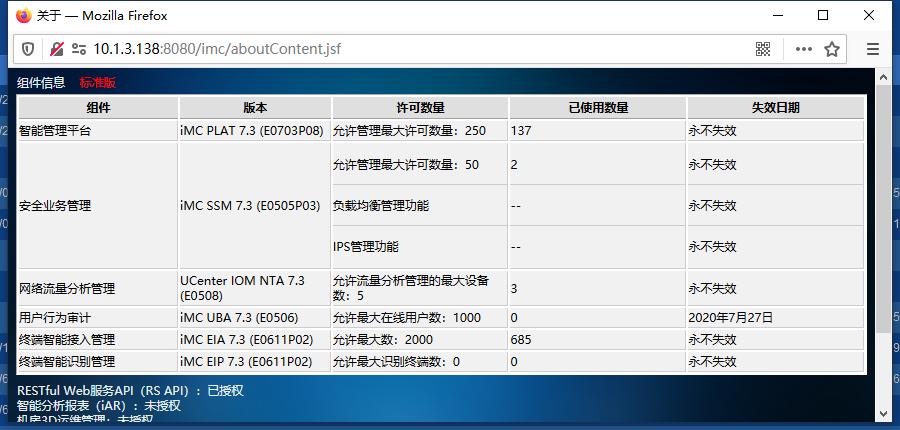Click the 负载均衡管理功能 cell
The image size is (900, 430).
(x=420, y=206)
